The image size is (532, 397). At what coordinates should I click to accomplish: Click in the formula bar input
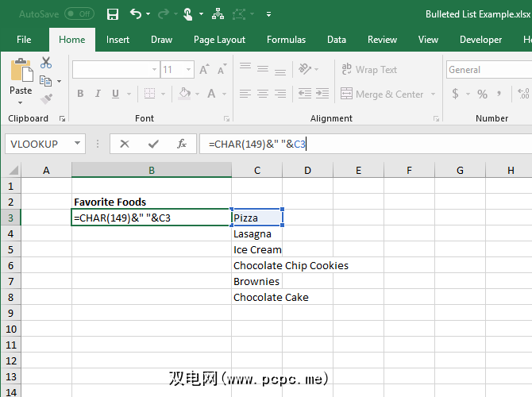point(366,144)
